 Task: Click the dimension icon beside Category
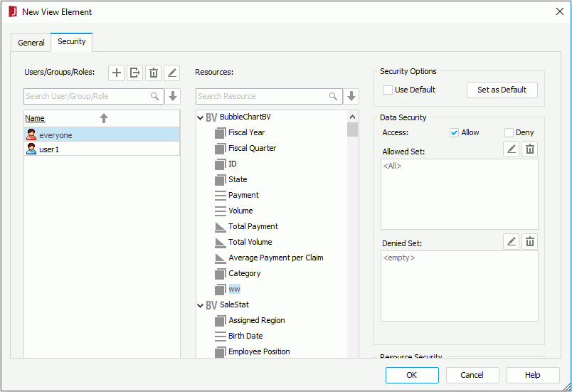(x=221, y=274)
